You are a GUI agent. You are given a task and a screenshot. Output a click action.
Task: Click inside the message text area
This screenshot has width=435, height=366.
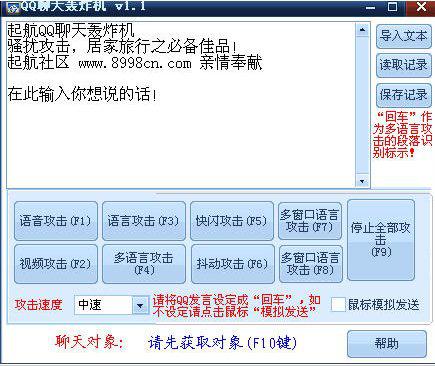pos(181,105)
